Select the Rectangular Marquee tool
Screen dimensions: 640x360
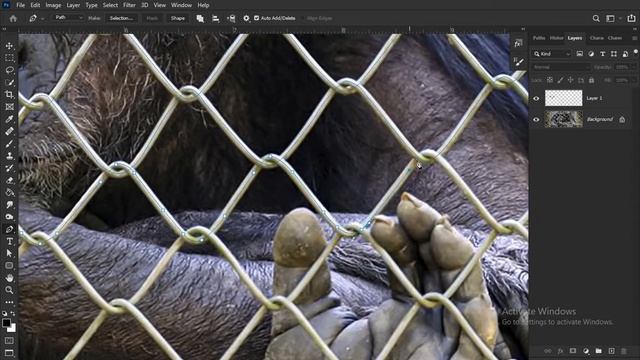9,58
